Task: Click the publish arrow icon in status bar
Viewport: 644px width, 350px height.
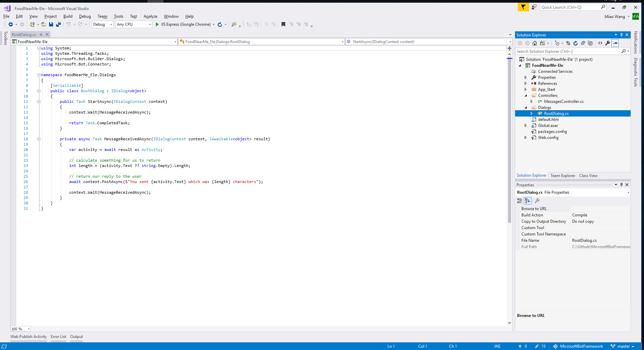Action: (x=520, y=346)
